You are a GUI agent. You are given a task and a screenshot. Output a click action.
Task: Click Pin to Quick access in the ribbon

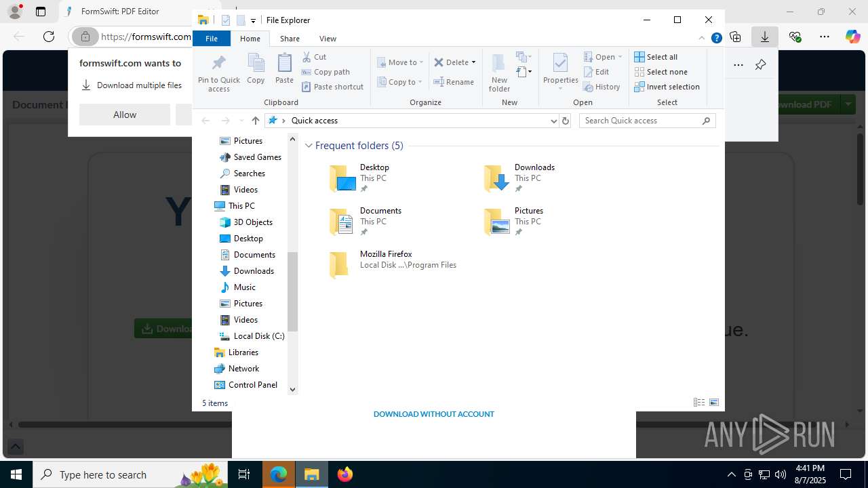[218, 73]
